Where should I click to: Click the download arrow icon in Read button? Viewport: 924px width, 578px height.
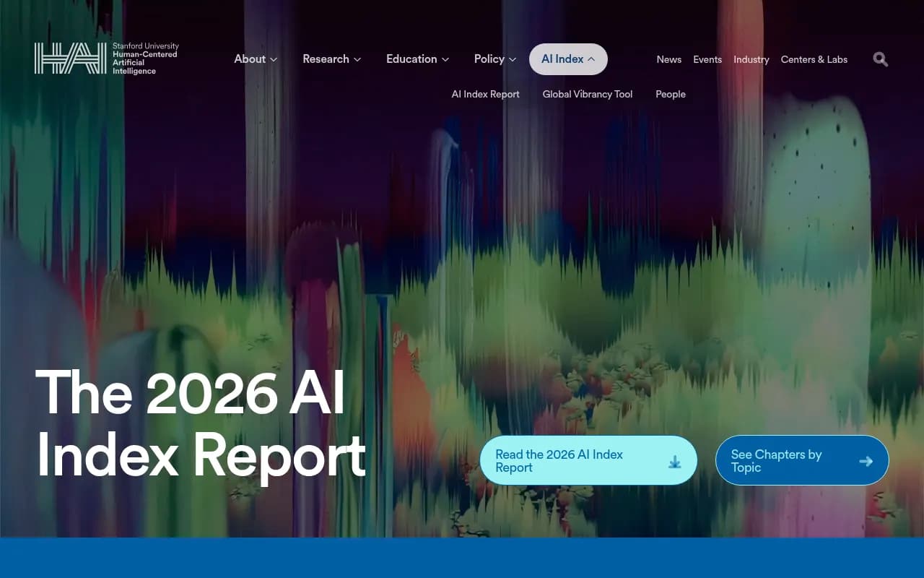pyautogui.click(x=675, y=461)
